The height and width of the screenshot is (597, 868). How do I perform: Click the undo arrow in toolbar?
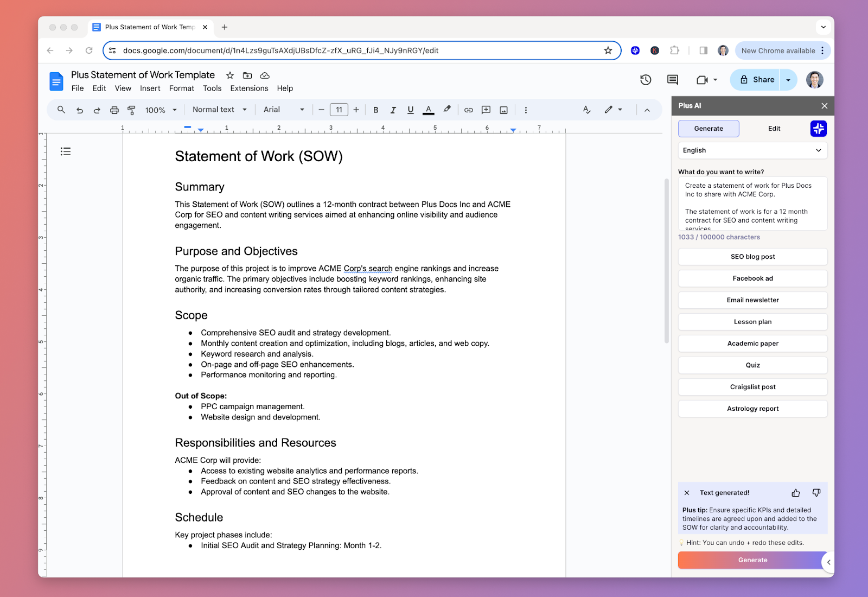80,110
